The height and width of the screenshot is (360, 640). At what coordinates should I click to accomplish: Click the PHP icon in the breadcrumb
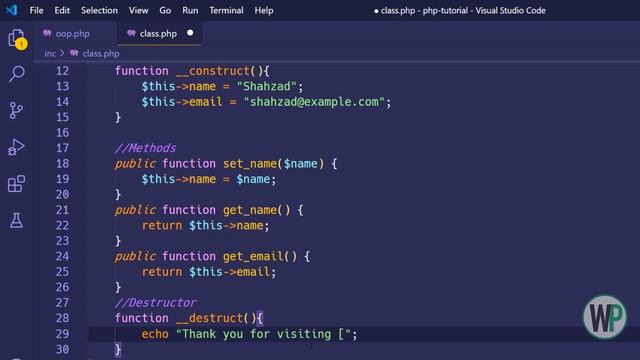point(74,53)
